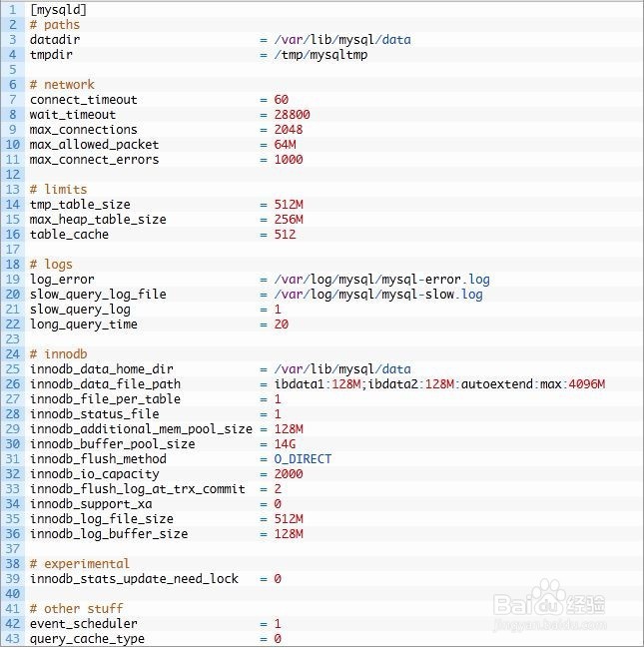Click the table_cache key
The height and width of the screenshot is (648, 644).
69,234
